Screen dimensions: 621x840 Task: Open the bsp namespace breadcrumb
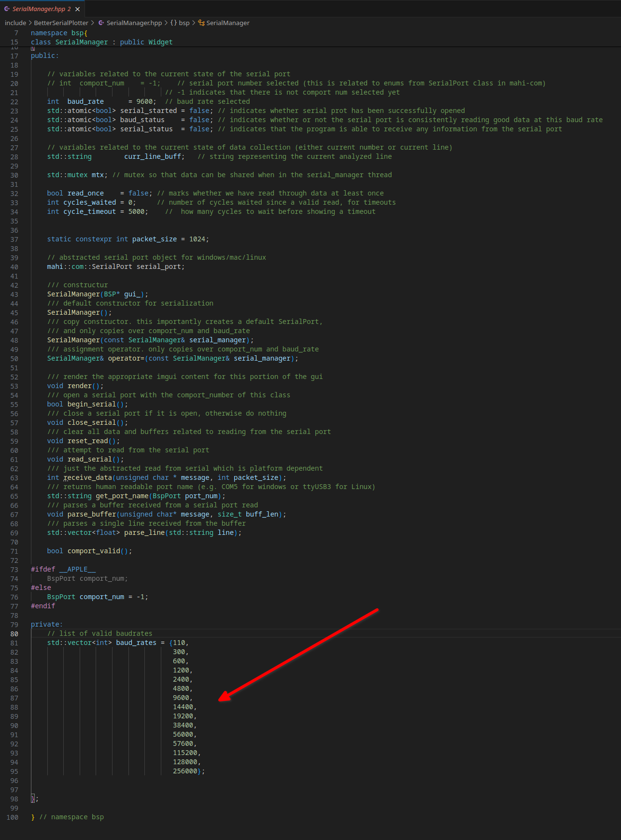[x=184, y=23]
